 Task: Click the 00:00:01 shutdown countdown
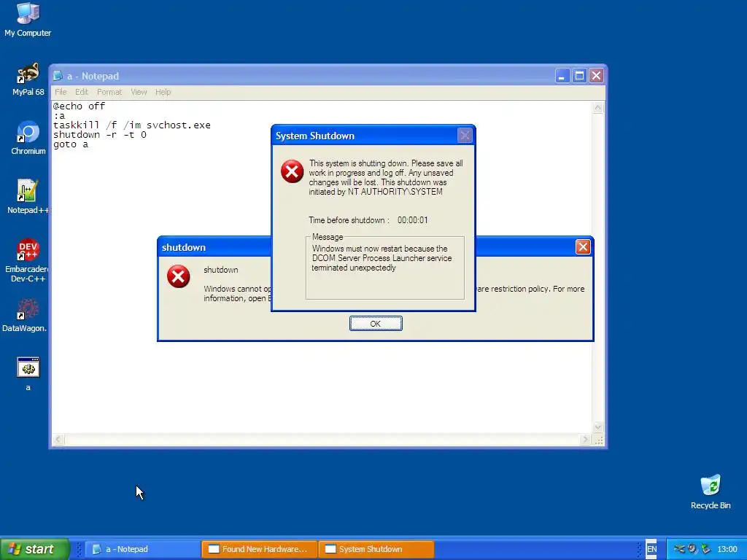(413, 220)
